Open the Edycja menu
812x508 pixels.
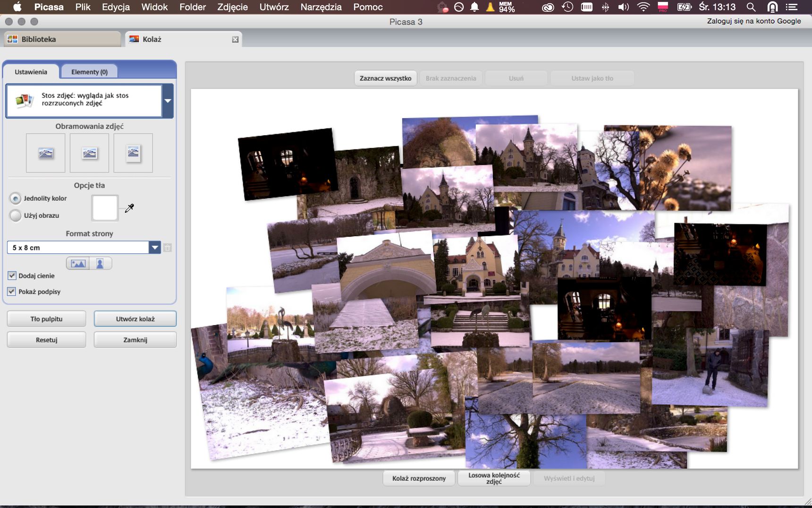(x=116, y=7)
